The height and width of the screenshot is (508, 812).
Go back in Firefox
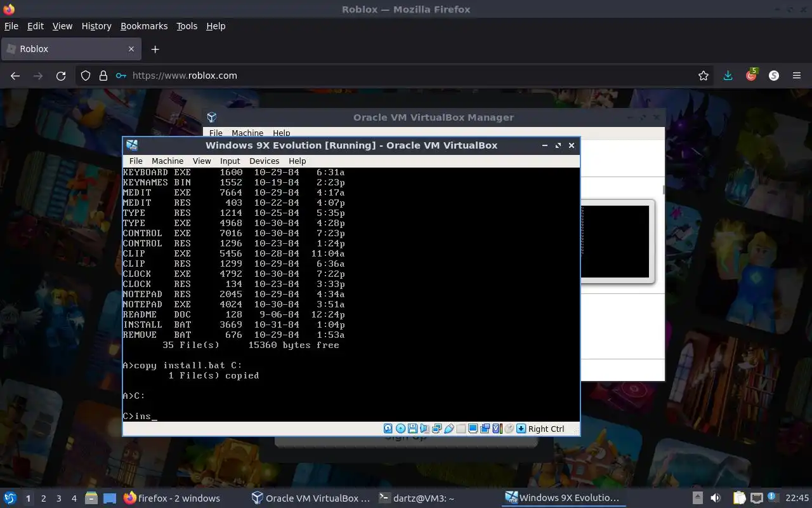pyautogui.click(x=15, y=76)
